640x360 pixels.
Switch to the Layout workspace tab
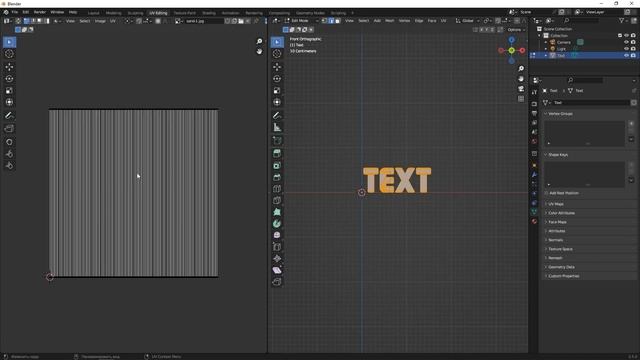[x=93, y=13]
